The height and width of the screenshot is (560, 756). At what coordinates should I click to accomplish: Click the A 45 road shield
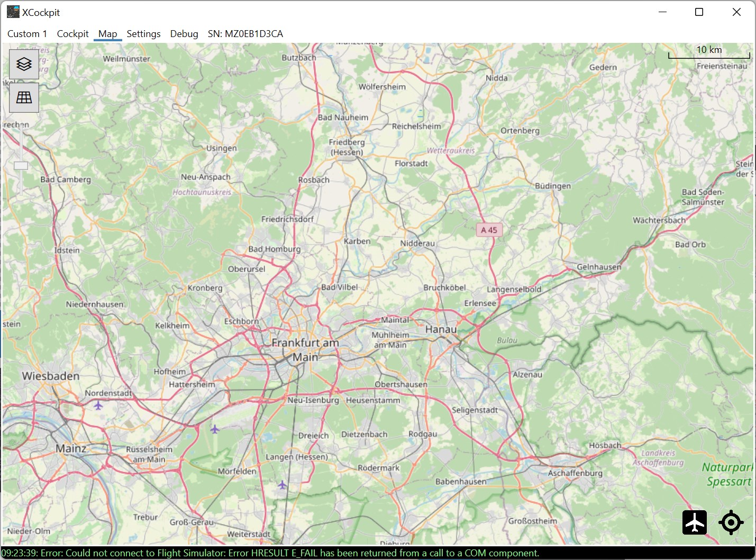point(489,230)
